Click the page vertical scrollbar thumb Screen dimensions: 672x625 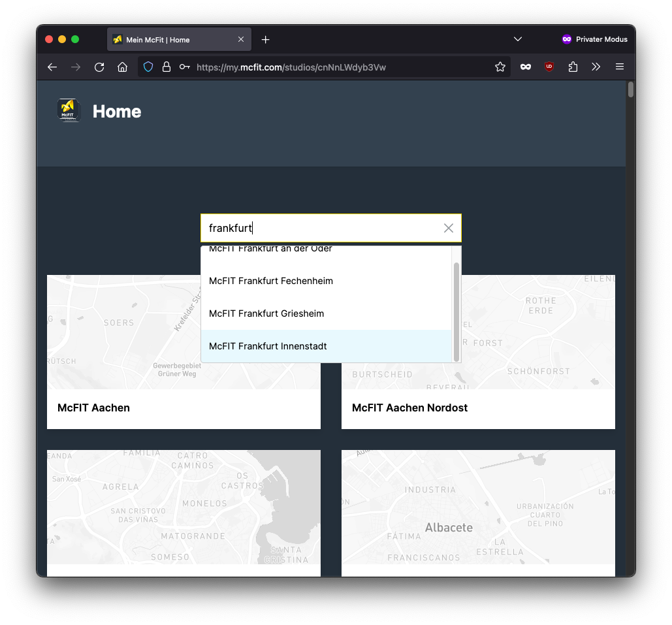point(630,89)
